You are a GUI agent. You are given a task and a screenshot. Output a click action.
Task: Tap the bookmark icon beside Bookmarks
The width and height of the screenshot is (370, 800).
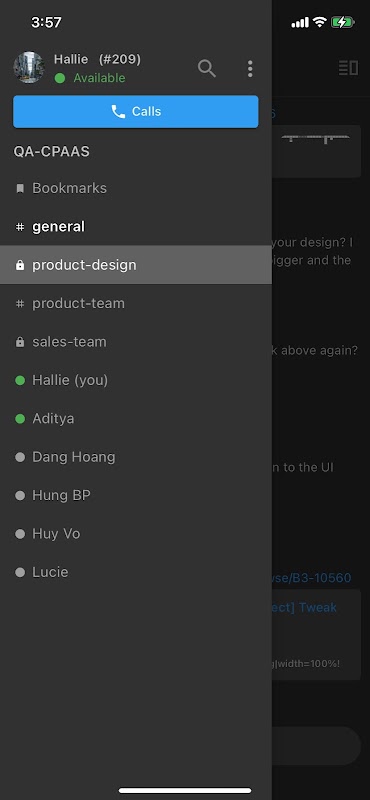pos(20,189)
